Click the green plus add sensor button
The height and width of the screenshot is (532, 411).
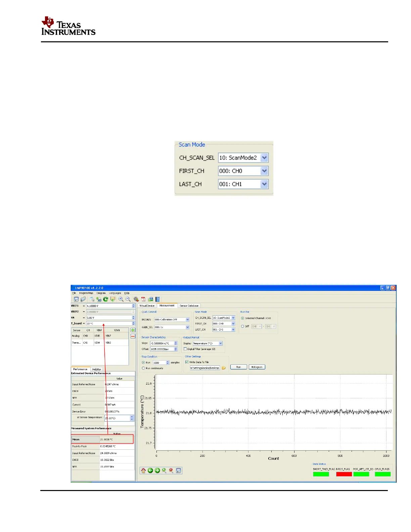point(133,330)
